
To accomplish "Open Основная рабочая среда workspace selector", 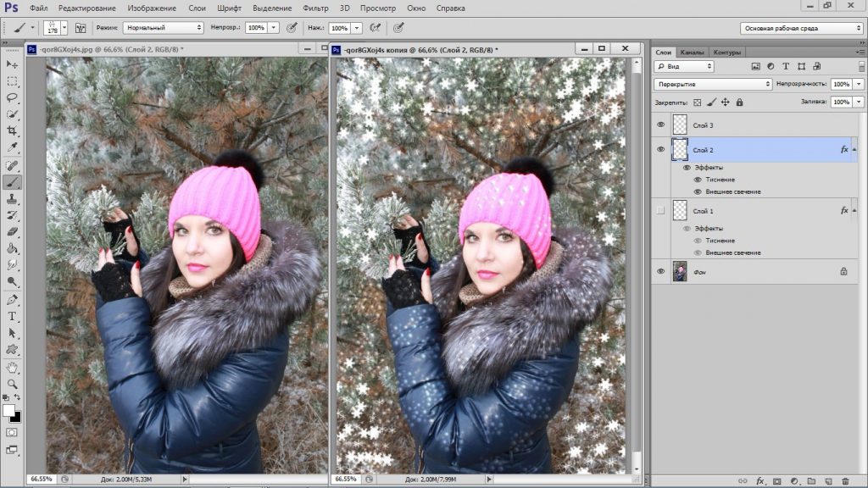I will pyautogui.click(x=801, y=28).
